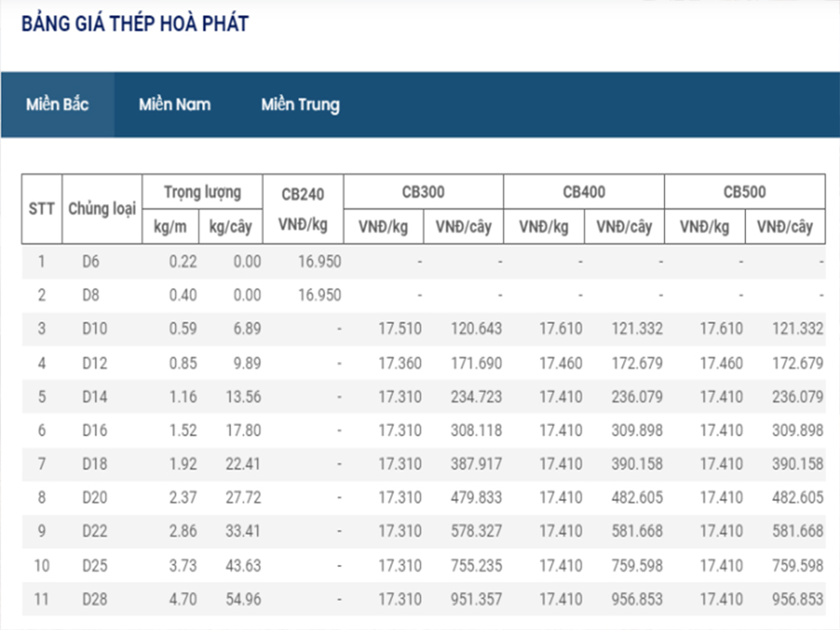
Task: Click the kg/cây sub-header
Action: click(x=231, y=227)
